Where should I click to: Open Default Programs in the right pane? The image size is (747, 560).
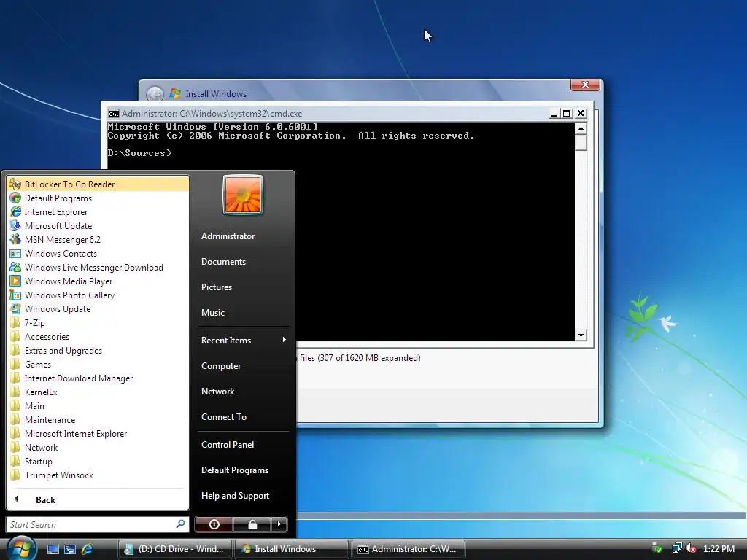(x=242, y=470)
